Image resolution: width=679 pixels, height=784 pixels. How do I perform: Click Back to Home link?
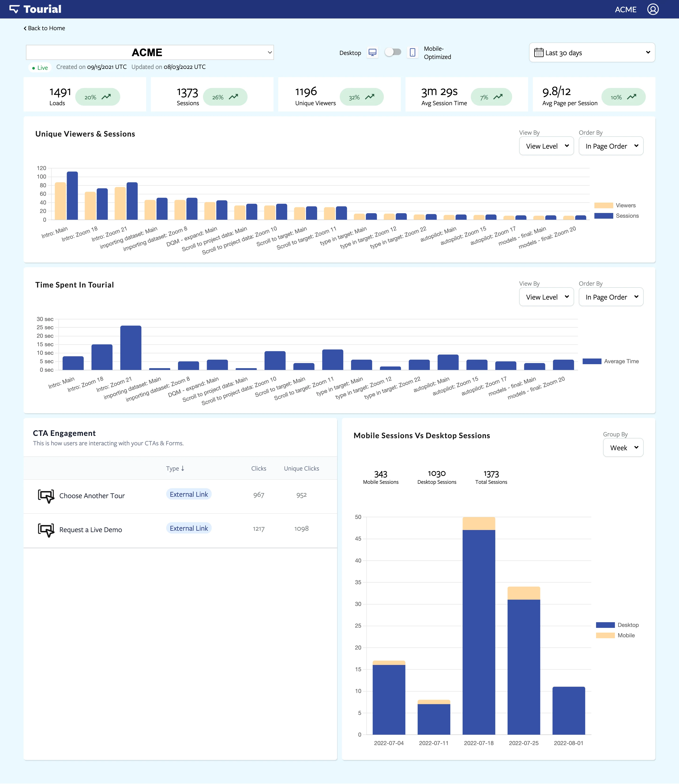click(x=44, y=28)
